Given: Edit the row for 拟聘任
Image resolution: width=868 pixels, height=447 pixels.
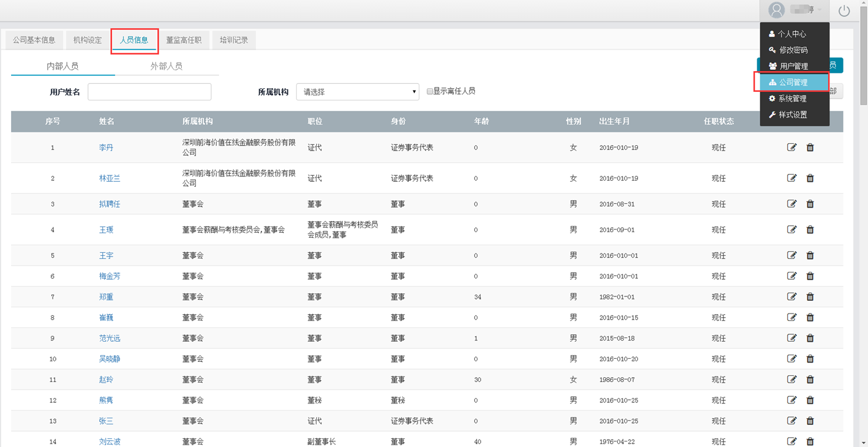Looking at the screenshot, I should point(791,204).
